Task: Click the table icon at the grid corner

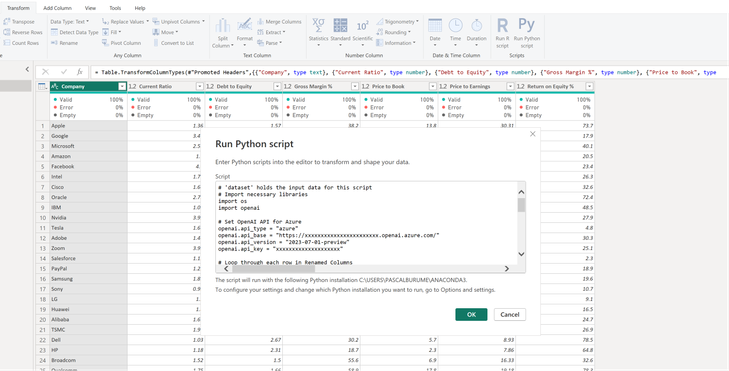Action: point(41,86)
